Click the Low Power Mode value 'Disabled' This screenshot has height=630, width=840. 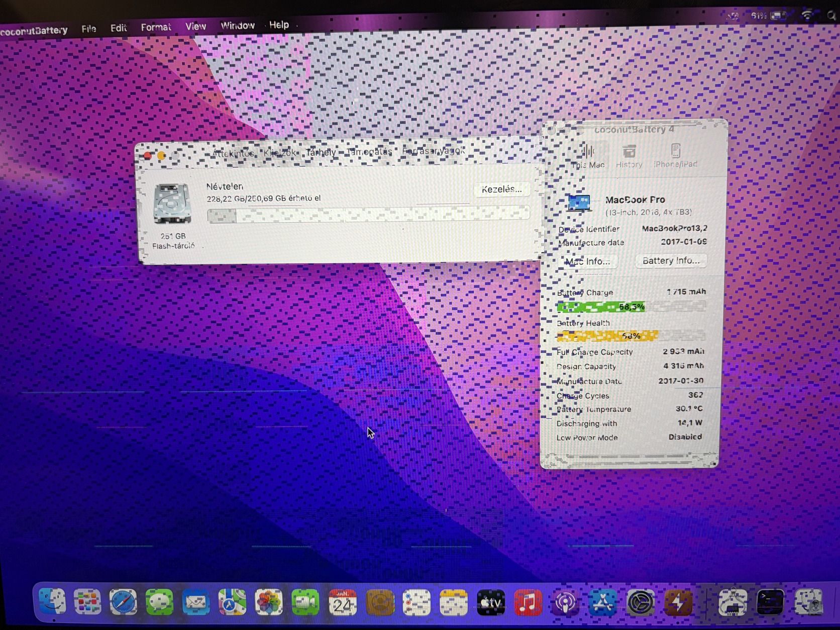685,437
